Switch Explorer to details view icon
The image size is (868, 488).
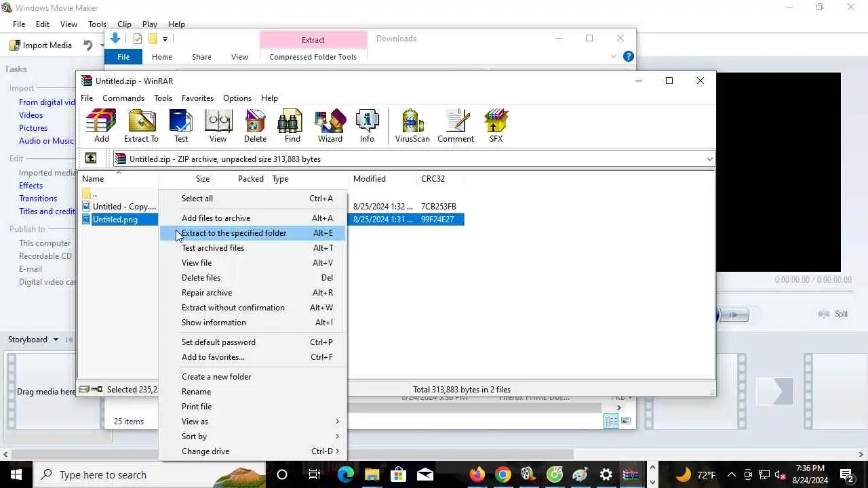[x=611, y=421]
